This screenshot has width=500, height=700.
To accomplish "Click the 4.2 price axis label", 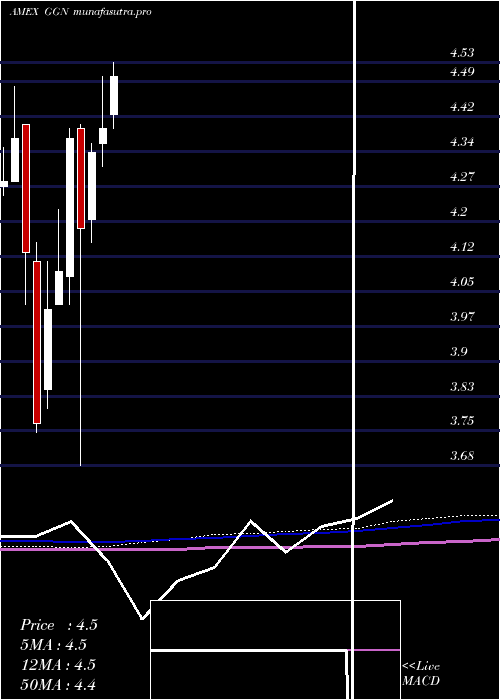I will 458,212.
